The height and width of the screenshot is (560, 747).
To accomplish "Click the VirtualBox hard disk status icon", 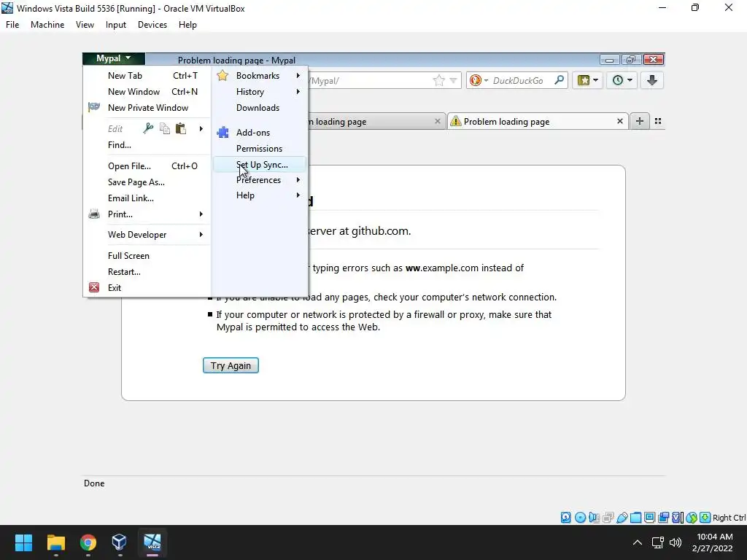I will 565,518.
